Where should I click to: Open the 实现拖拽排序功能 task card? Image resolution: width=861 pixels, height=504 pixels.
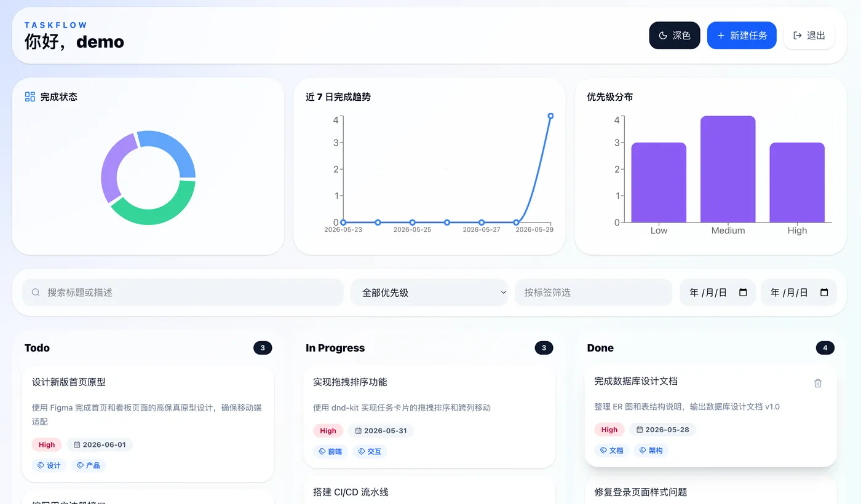429,417
